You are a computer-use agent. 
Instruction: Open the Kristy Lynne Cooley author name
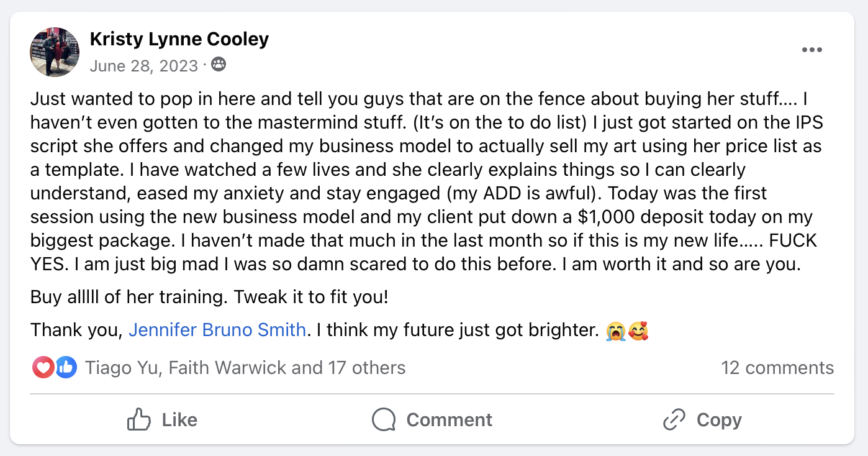tap(179, 39)
